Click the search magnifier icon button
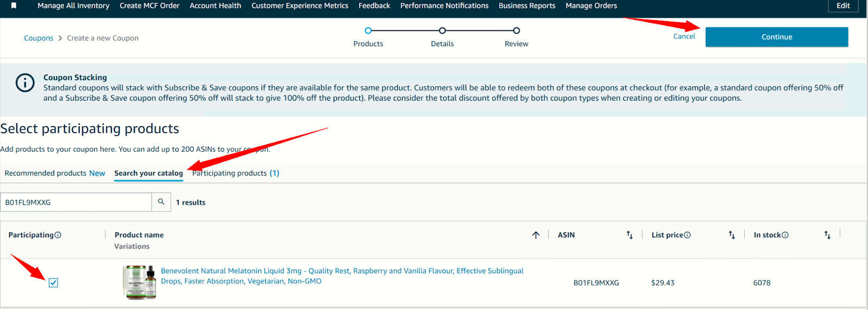The height and width of the screenshot is (310, 868). point(161,202)
